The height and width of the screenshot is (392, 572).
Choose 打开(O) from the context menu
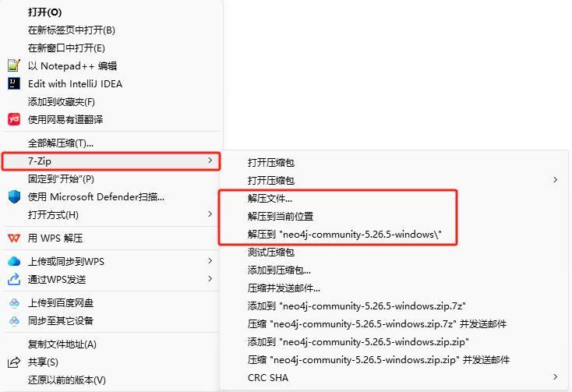[x=45, y=12]
